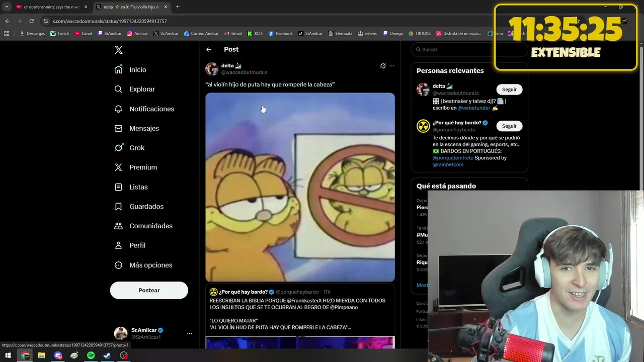Open Steam from the taskbar

[107, 355]
